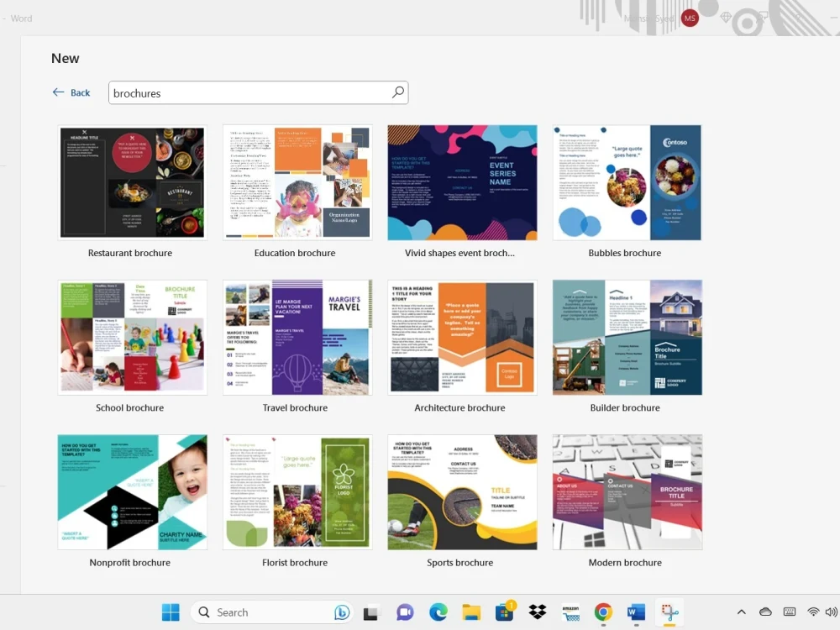Open the Restaurant brochure template
Viewport: 840px width, 630px height.
[131, 182]
